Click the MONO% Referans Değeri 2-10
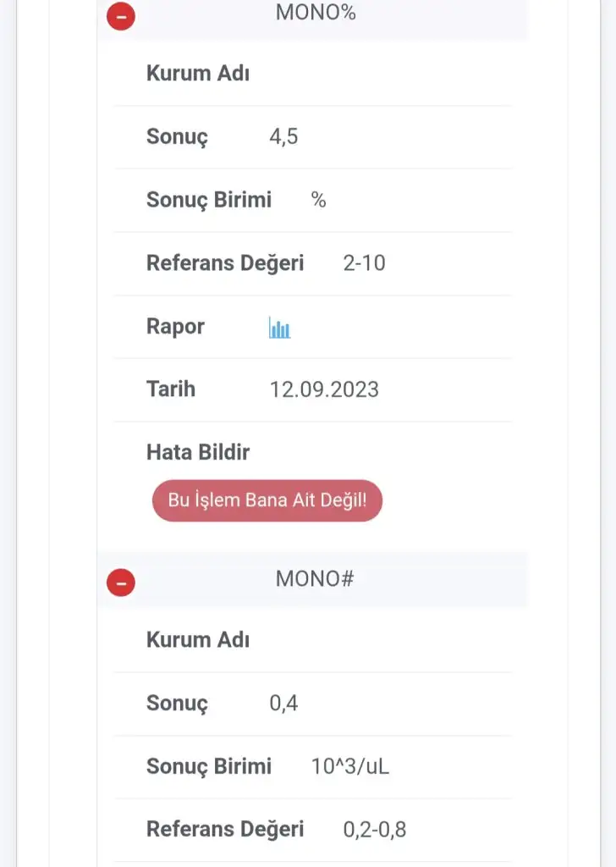 click(x=364, y=263)
